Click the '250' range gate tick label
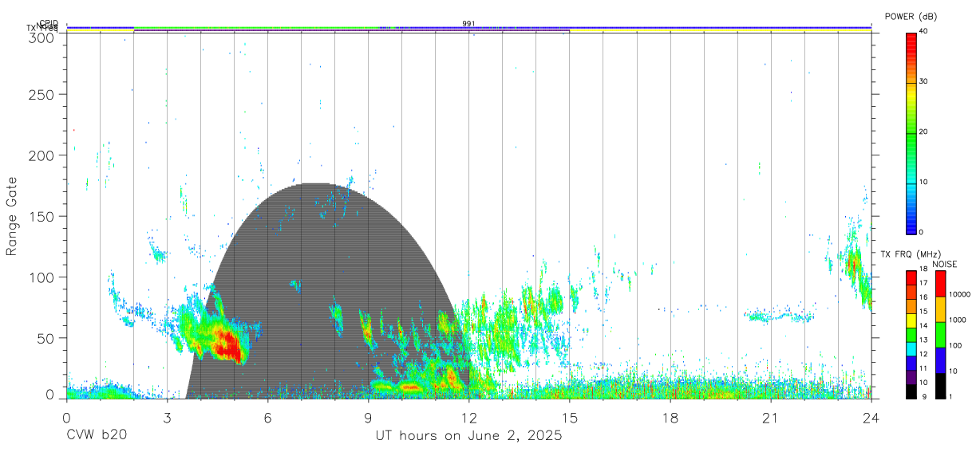 point(41,94)
